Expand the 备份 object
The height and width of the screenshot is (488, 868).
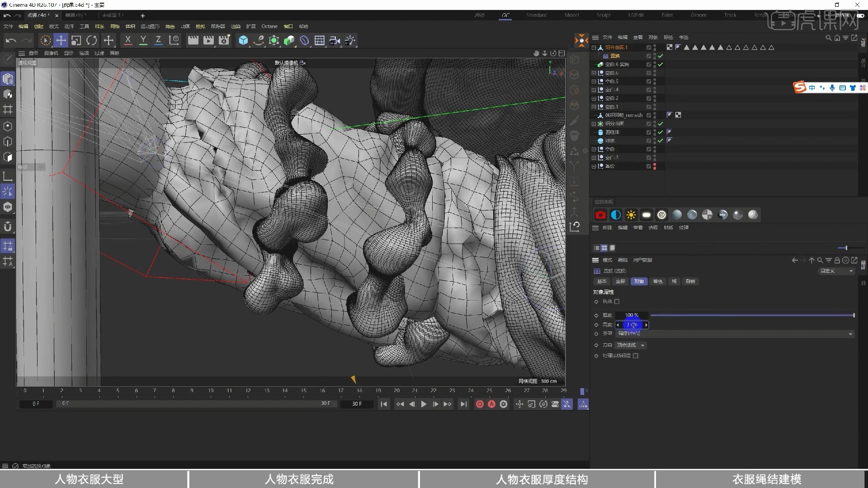[x=594, y=166]
